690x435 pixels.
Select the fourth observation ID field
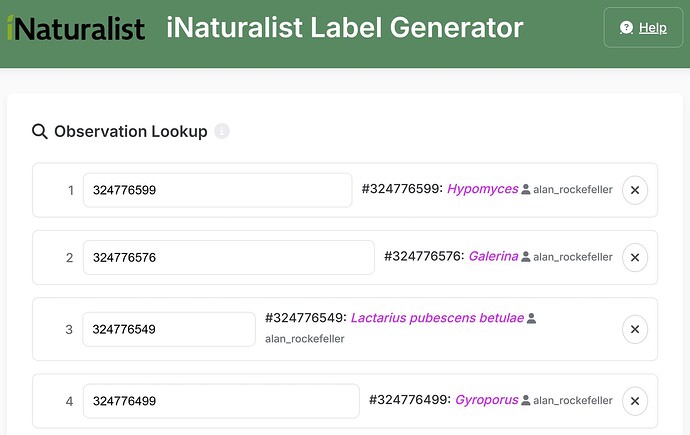[221, 401]
